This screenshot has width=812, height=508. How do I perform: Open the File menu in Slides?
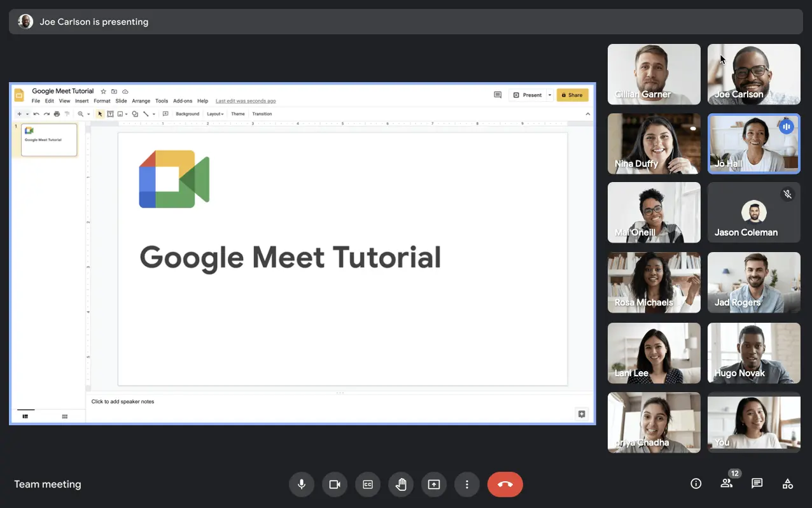point(36,101)
